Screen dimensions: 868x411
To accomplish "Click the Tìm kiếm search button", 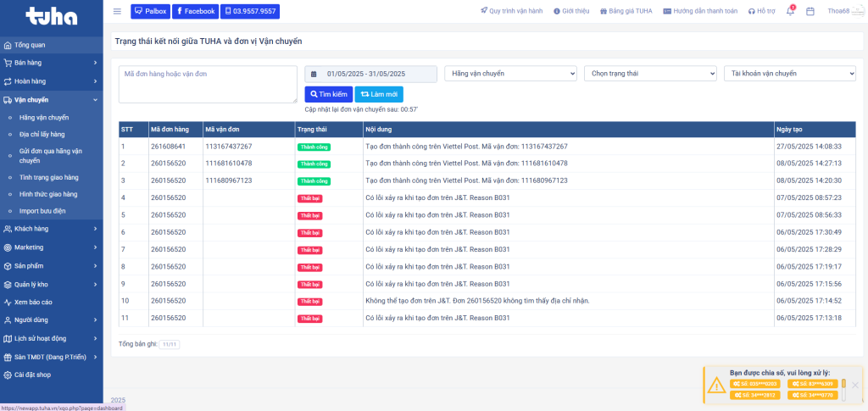I will pos(328,94).
